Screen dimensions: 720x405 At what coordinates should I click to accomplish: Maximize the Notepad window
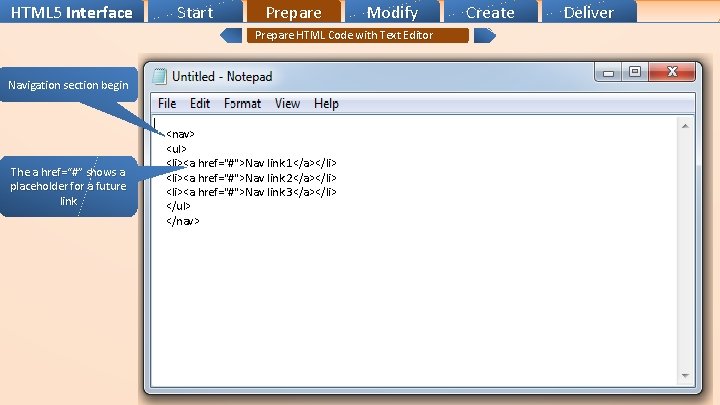[635, 72]
